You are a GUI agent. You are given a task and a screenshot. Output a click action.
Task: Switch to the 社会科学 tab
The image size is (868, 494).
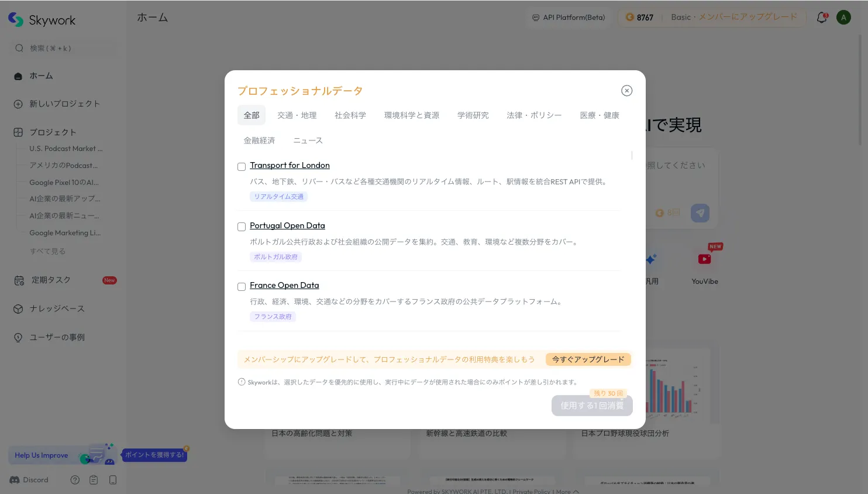point(350,115)
